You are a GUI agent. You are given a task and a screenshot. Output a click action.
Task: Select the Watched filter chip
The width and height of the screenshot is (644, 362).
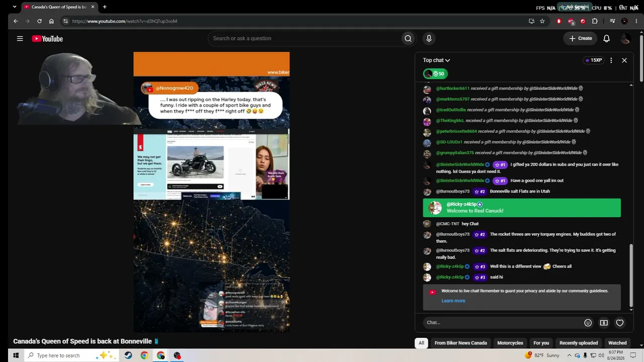617,343
